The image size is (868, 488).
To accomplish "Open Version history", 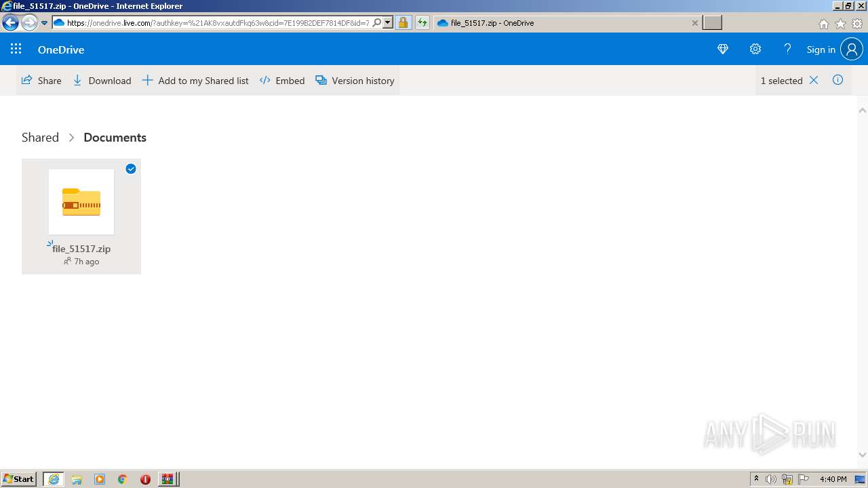I will 355,81.
